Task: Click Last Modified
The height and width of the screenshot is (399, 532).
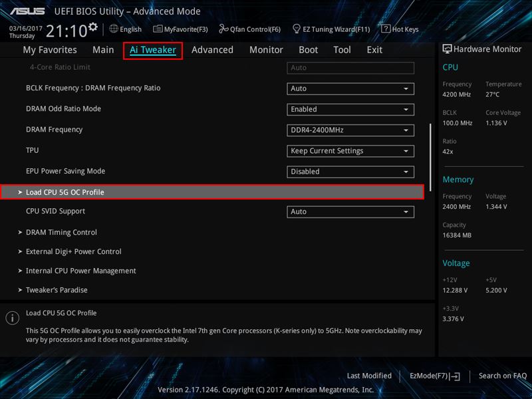Action: pyautogui.click(x=369, y=376)
